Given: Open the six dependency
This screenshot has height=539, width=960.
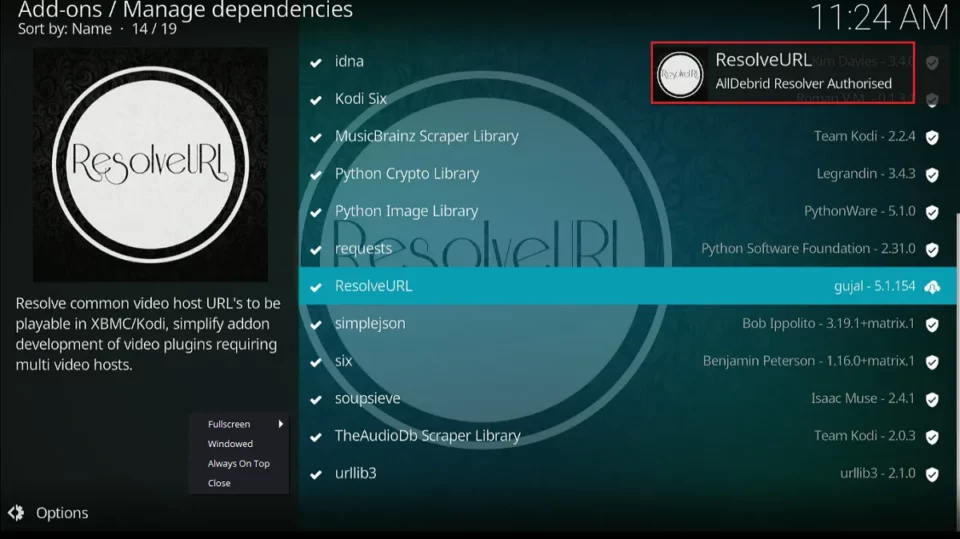Looking at the screenshot, I should pos(627,361).
